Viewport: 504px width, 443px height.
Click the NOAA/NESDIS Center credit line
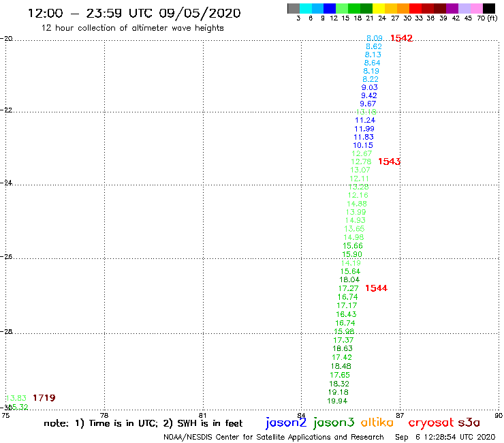pos(274,438)
